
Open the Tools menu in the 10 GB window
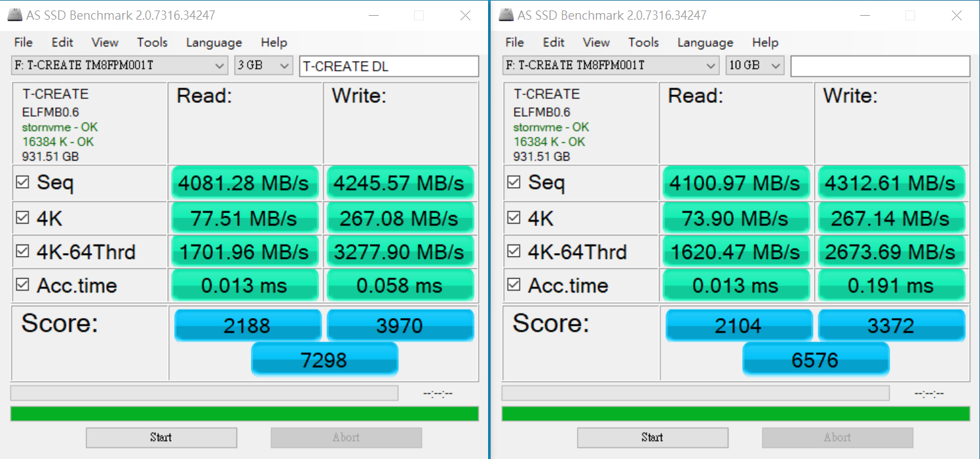[x=643, y=43]
